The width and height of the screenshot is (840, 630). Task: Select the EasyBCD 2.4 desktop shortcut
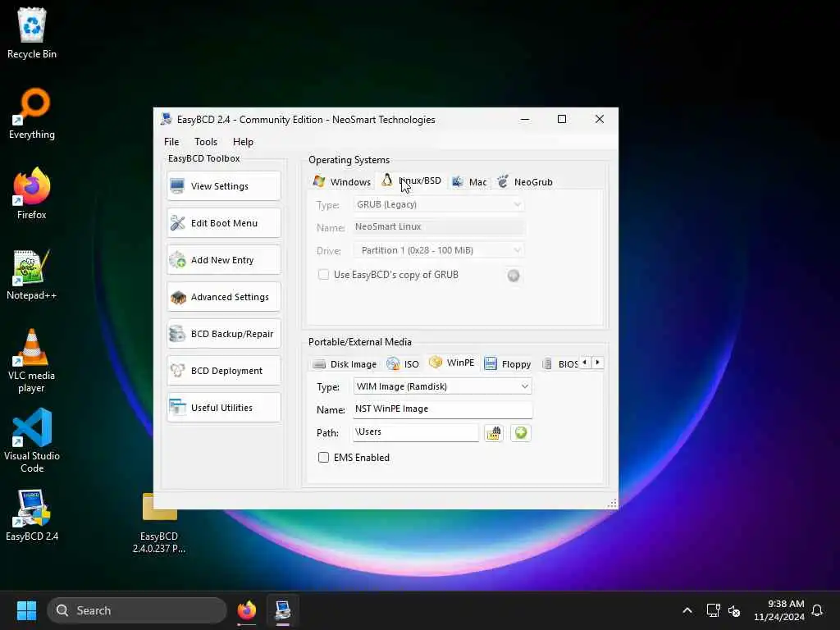click(32, 515)
